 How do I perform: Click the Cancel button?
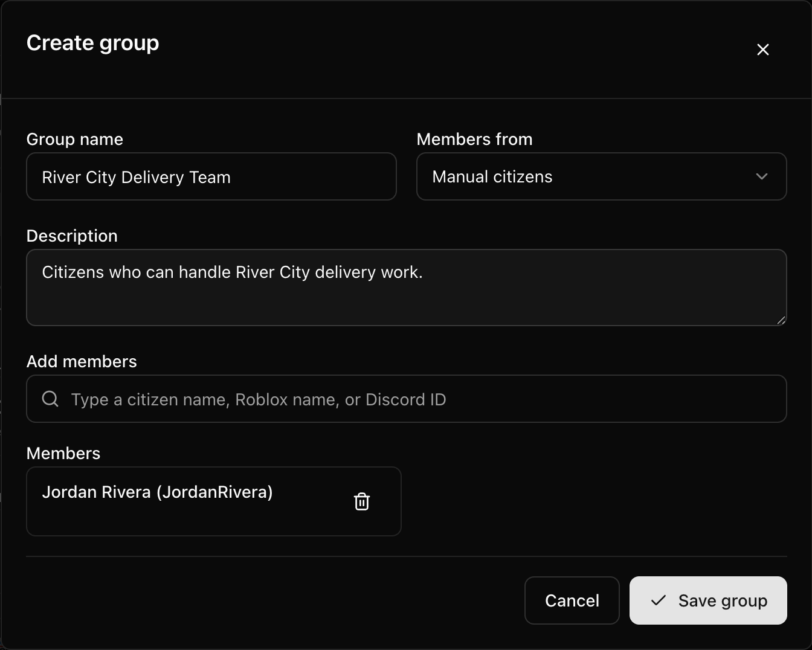pyautogui.click(x=572, y=600)
